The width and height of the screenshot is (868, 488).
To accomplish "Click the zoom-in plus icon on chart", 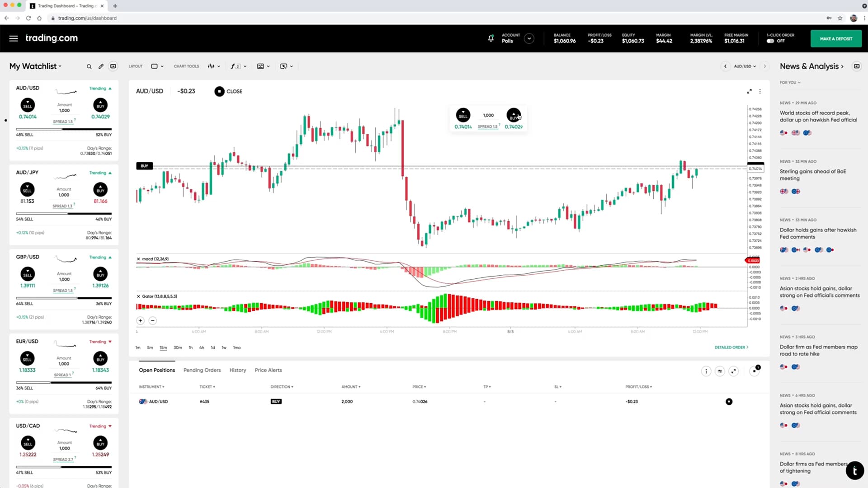I will (140, 320).
